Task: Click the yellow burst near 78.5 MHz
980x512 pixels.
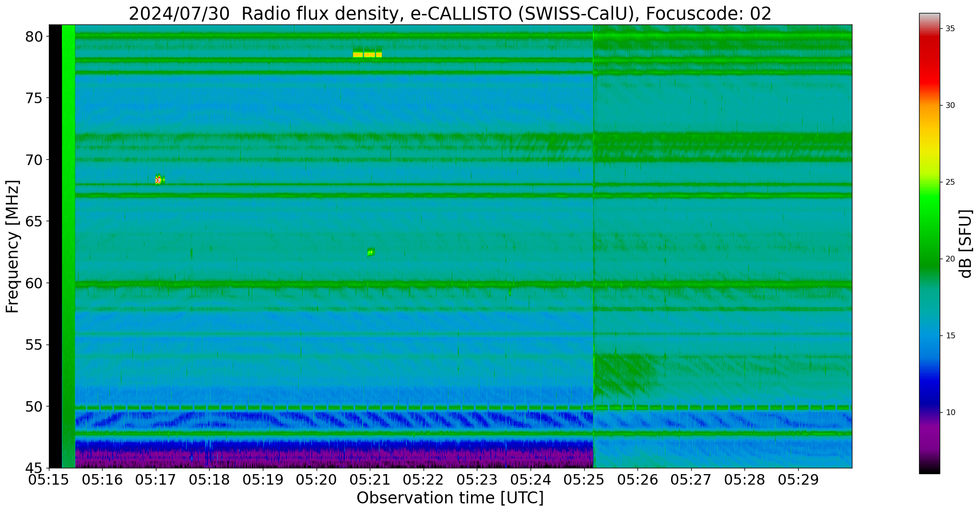Action: click(x=367, y=55)
